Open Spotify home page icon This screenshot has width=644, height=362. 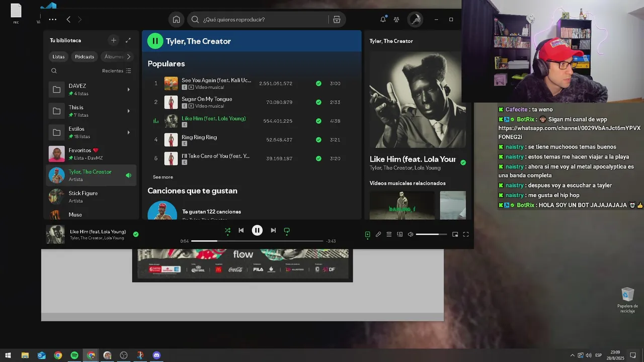click(176, 20)
